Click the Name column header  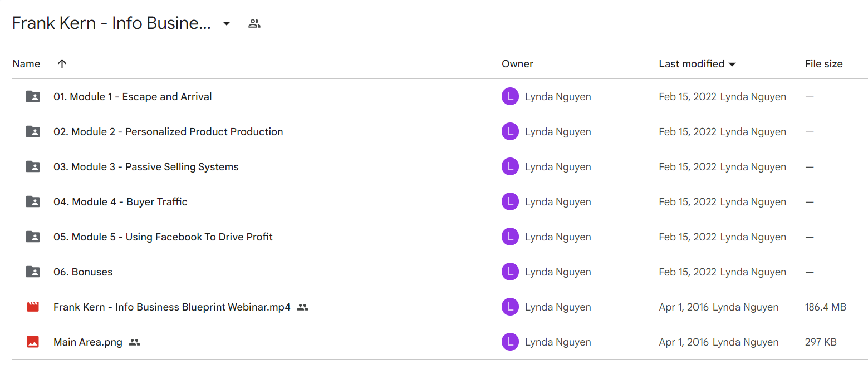click(26, 64)
